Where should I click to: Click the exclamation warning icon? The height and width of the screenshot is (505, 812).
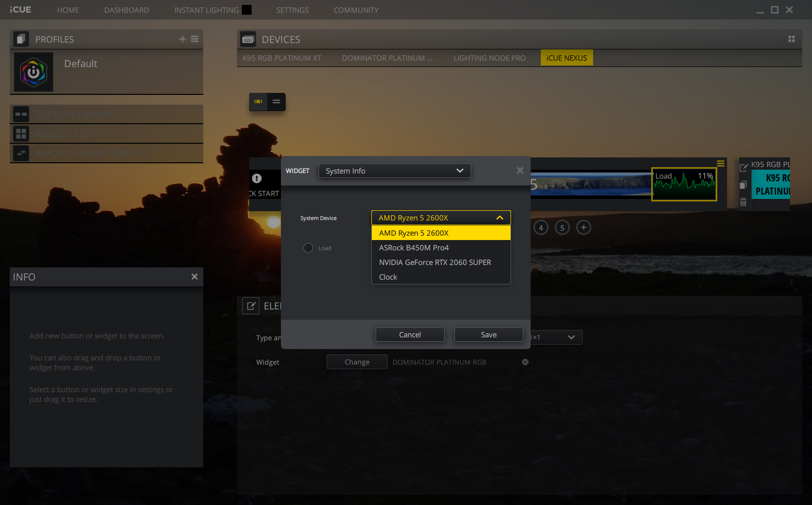tap(257, 178)
